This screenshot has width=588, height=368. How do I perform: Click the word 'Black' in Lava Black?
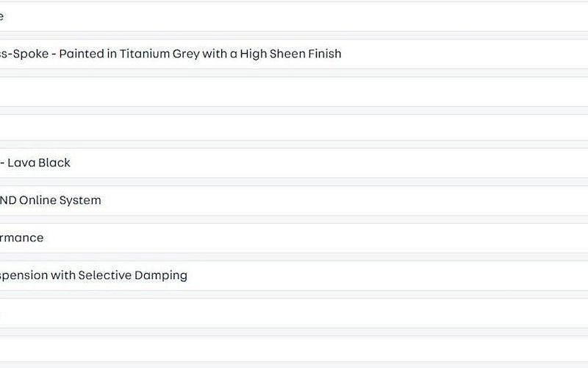(x=54, y=163)
